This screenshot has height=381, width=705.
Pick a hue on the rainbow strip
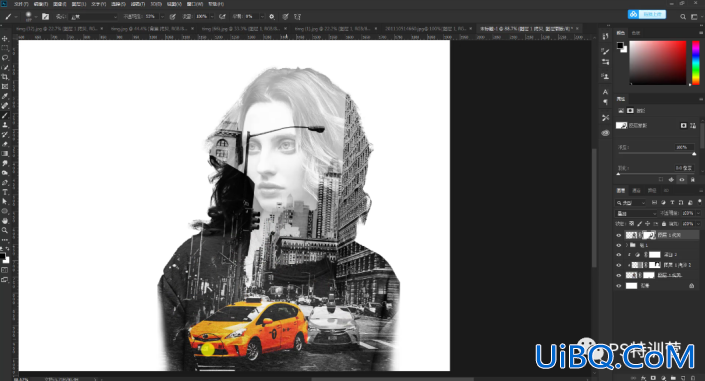[696, 62]
